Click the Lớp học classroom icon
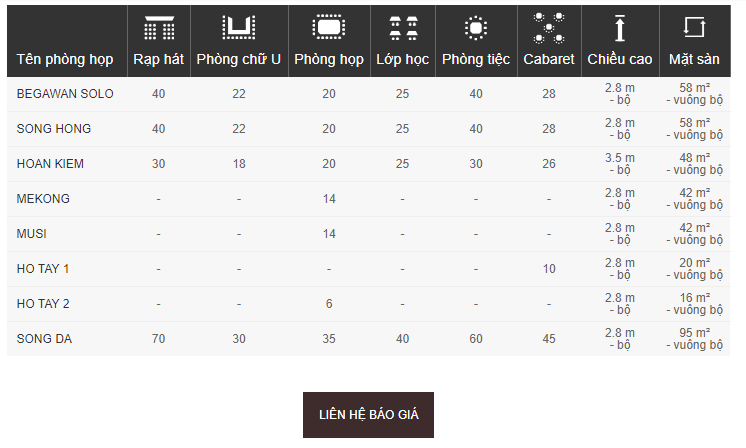The image size is (746, 448). point(403,27)
